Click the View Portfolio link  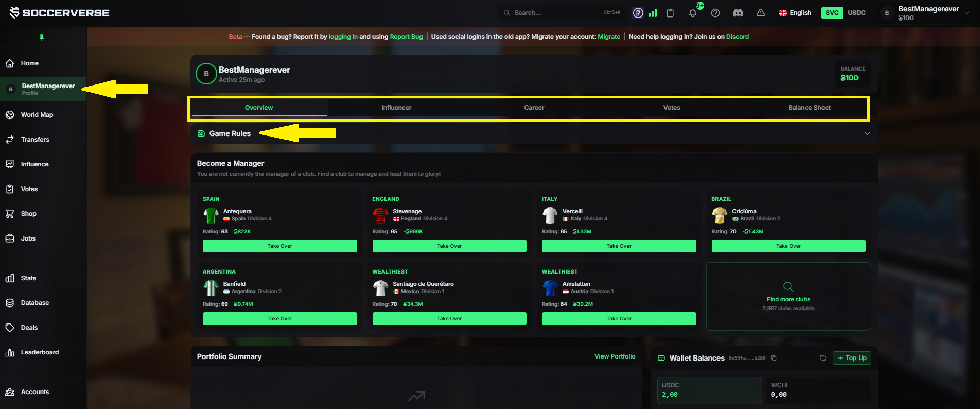(615, 356)
